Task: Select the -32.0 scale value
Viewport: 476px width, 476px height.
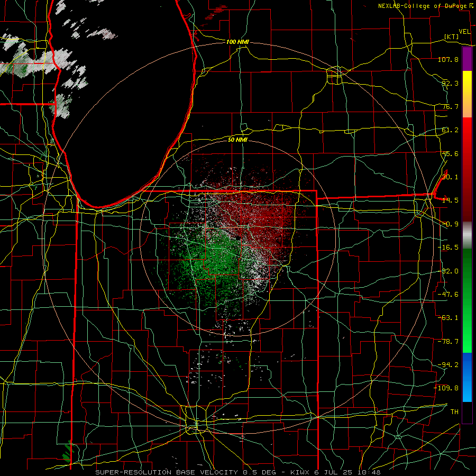Action: pyautogui.click(x=448, y=271)
